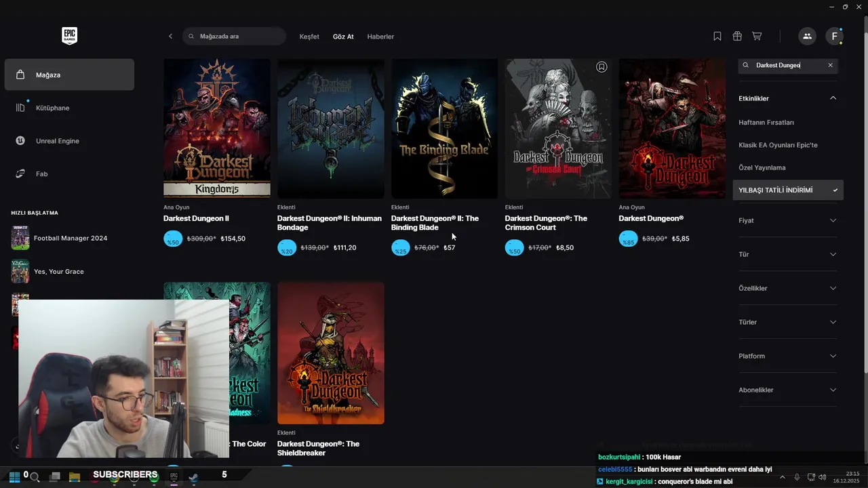The height and width of the screenshot is (488, 868).
Task: Click the magnifier in Mağazada ara box
Action: 191,37
